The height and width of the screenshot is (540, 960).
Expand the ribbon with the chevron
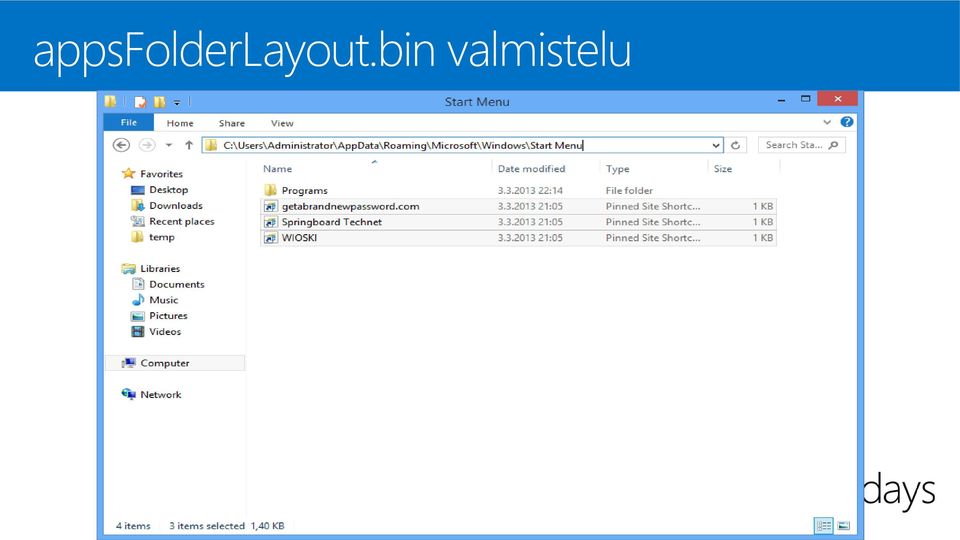827,122
